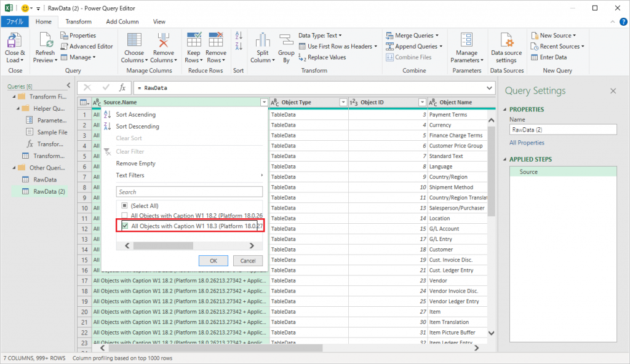Image resolution: width=630 pixels, height=364 pixels.
Task: Switch to the View tab
Action: tap(159, 22)
